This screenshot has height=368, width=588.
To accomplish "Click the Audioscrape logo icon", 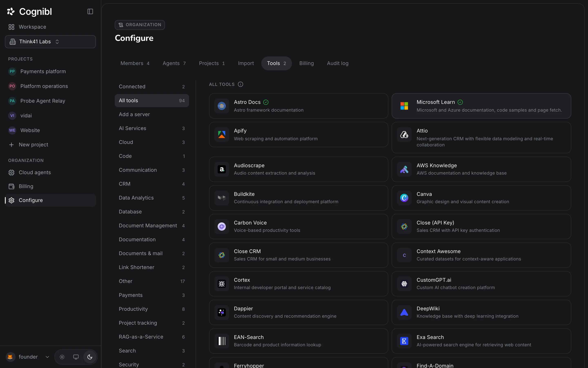I will (222, 169).
